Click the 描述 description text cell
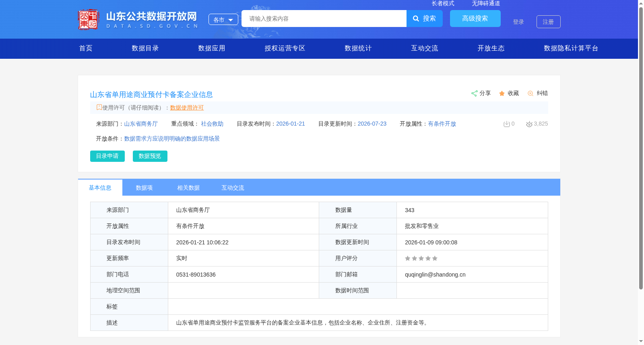Screen dimensions: 644x345 358,323
